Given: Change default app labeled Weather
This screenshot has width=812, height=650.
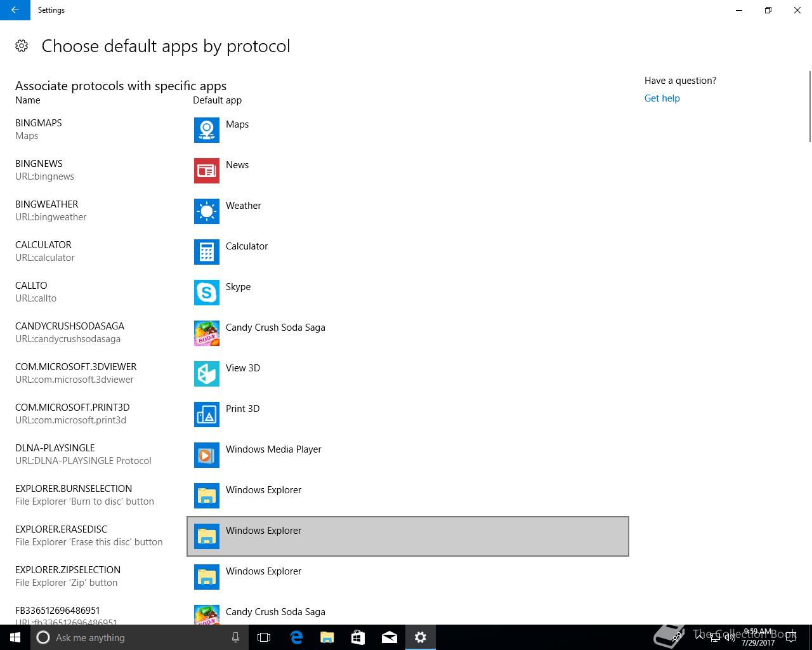Looking at the screenshot, I should pos(408,211).
